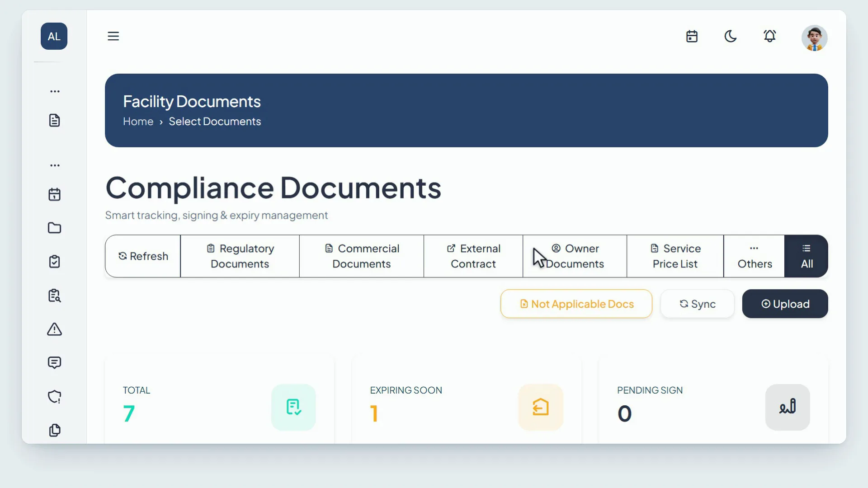The image size is (868, 488).
Task: Click the Refresh button
Action: point(143,256)
